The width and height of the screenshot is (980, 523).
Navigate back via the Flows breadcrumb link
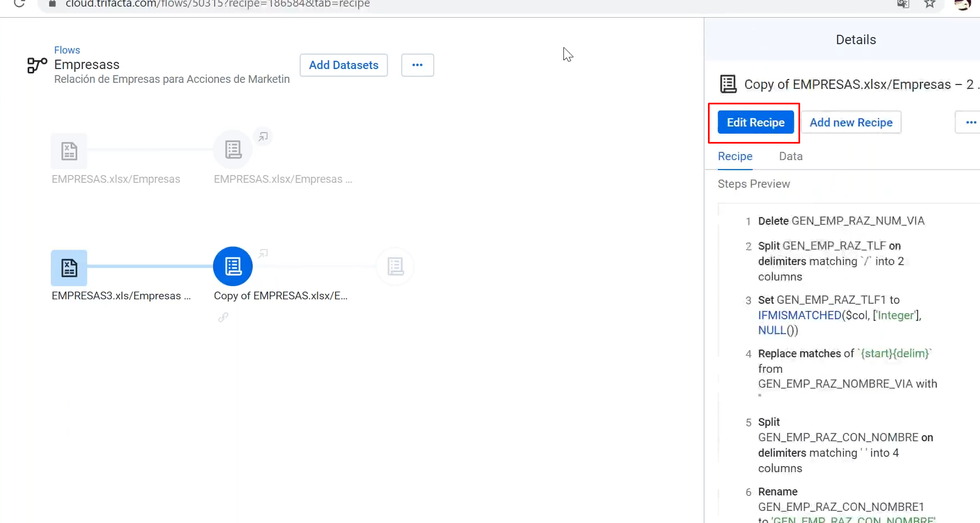tap(67, 50)
